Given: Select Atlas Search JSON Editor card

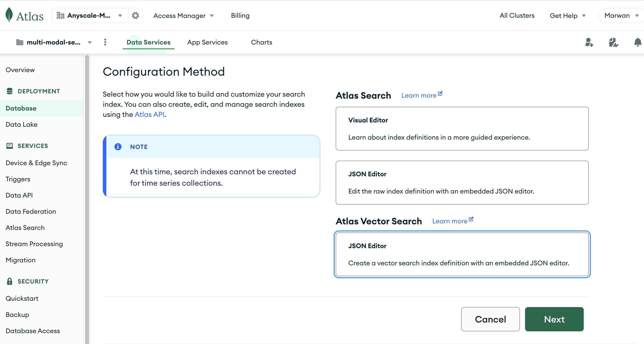Looking at the screenshot, I should click(x=462, y=182).
